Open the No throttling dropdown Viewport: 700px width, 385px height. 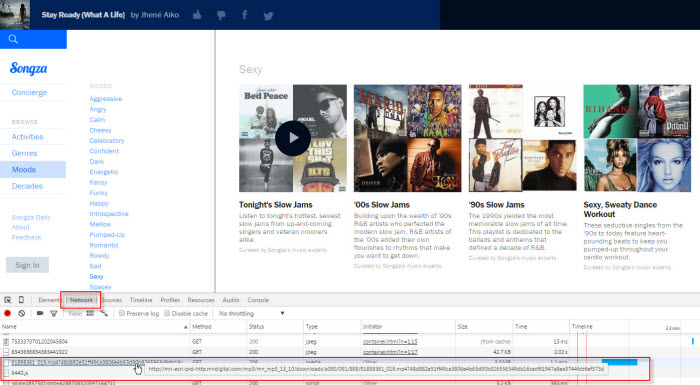click(251, 314)
